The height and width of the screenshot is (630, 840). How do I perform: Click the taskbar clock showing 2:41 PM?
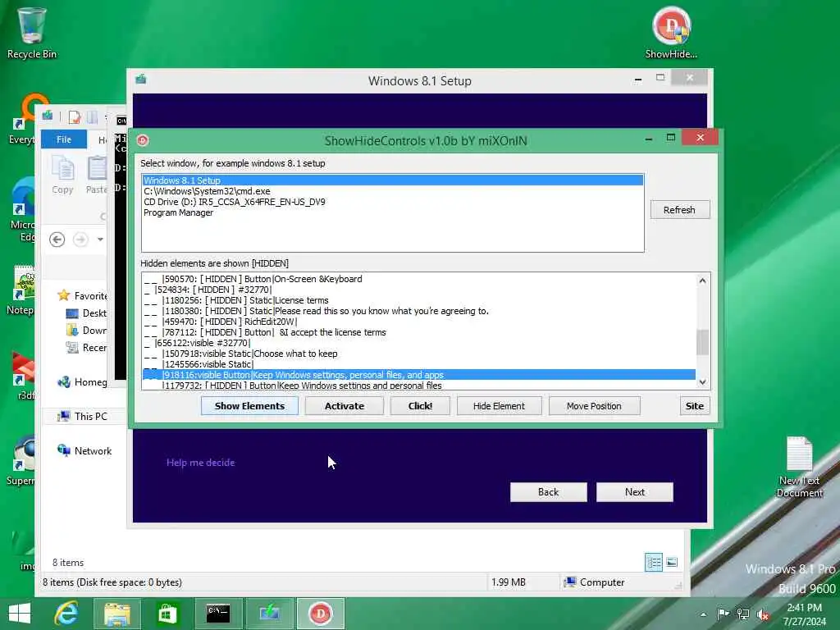(804, 614)
